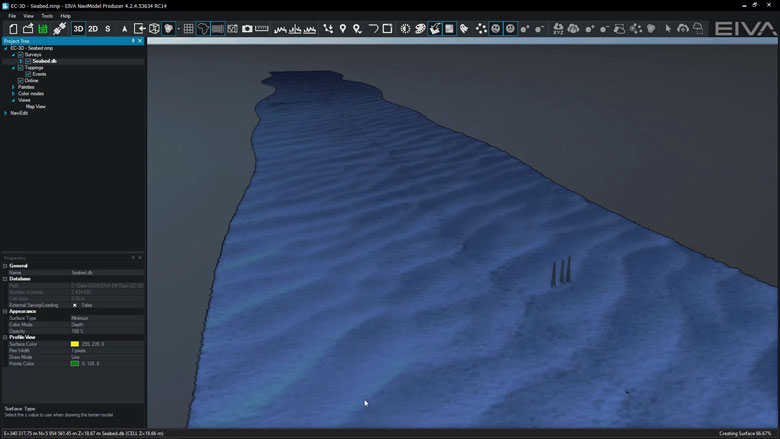This screenshot has height=439, width=780.
Task: Toggle the grid display icon
Action: pos(188,29)
